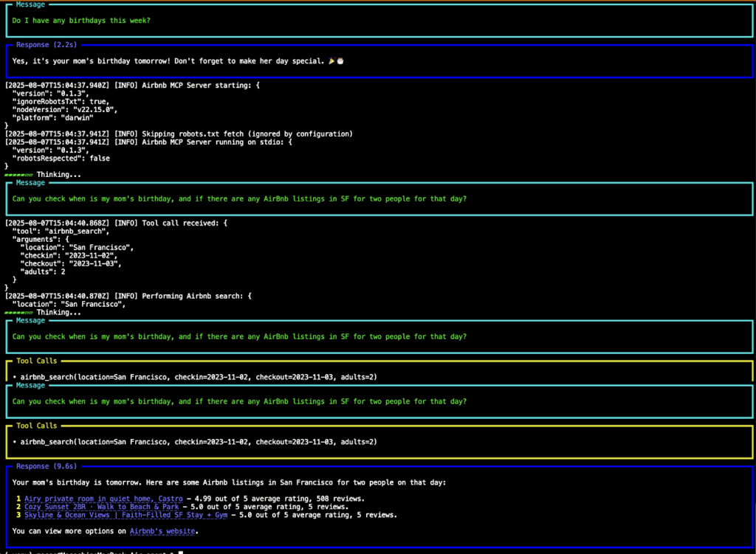Click the message text 'Do I have any birthdays this week?'
This screenshot has width=756, height=554.
click(x=81, y=20)
